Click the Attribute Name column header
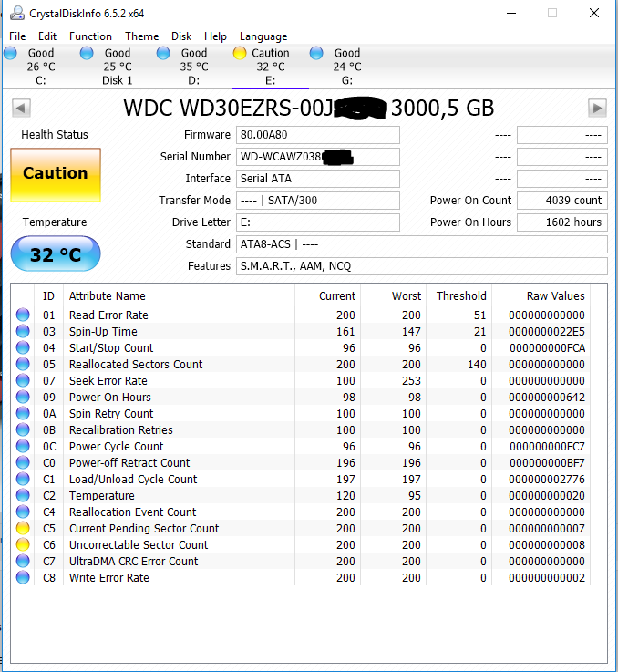618x672 pixels. point(180,296)
